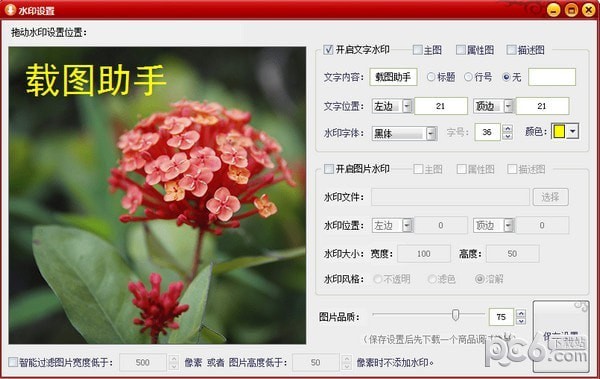Select the 不透明 style radio
This screenshot has height=379, width=600.
point(378,279)
